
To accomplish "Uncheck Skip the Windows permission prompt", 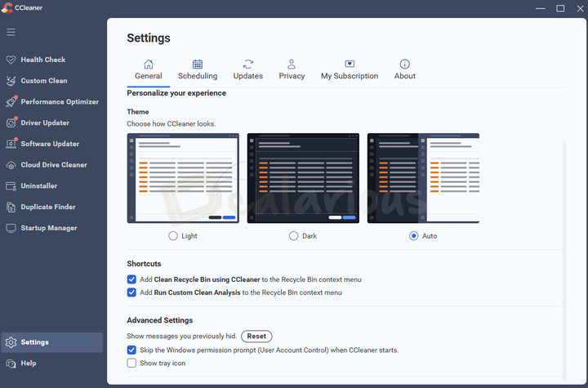I will pos(131,350).
